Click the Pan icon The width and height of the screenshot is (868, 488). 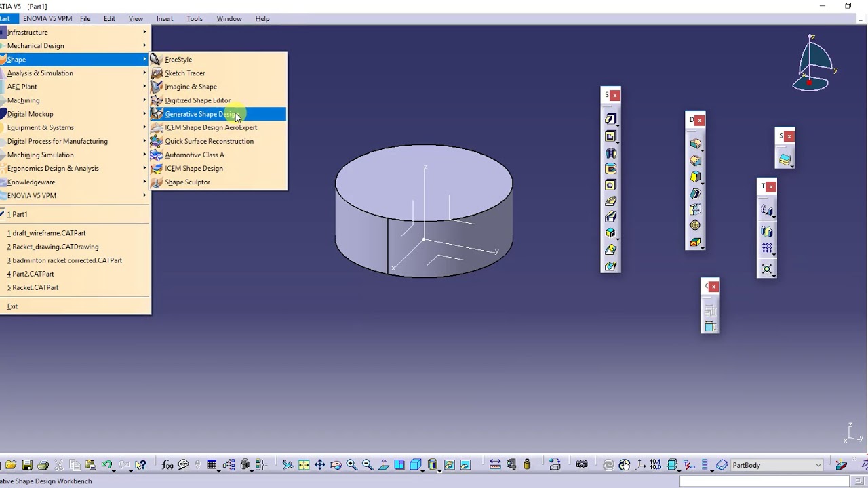point(320,465)
